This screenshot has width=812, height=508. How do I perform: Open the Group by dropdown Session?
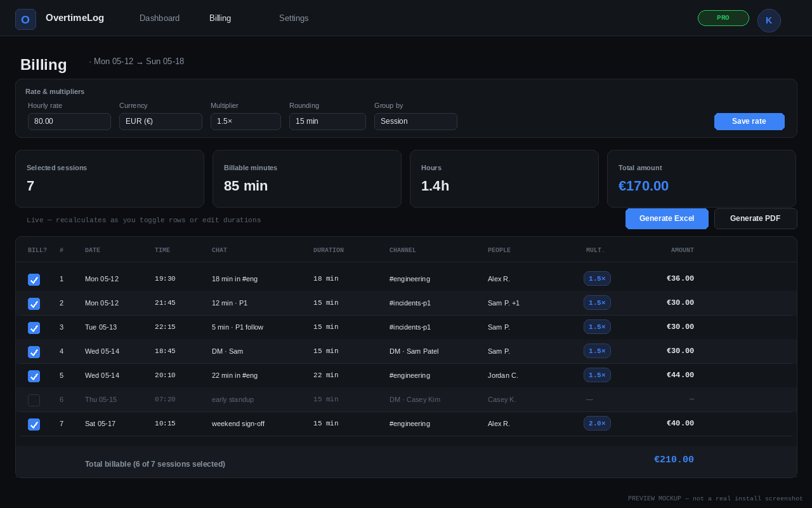416,121
